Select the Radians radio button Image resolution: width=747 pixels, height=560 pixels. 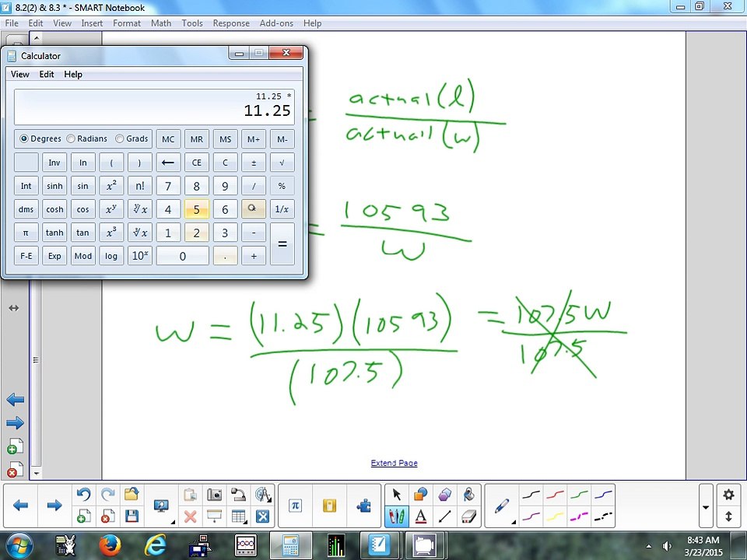(71, 138)
